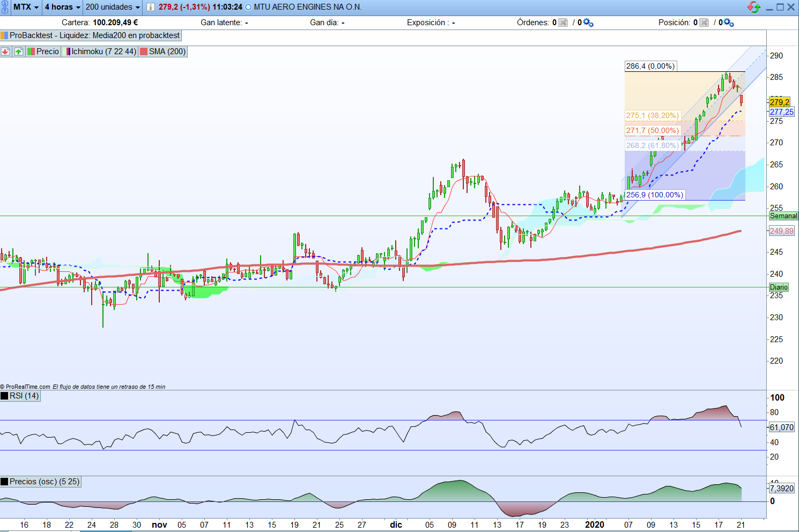Image resolution: width=799 pixels, height=532 pixels.
Task: Click the current price tag 279,2 on axis
Action: [x=780, y=102]
